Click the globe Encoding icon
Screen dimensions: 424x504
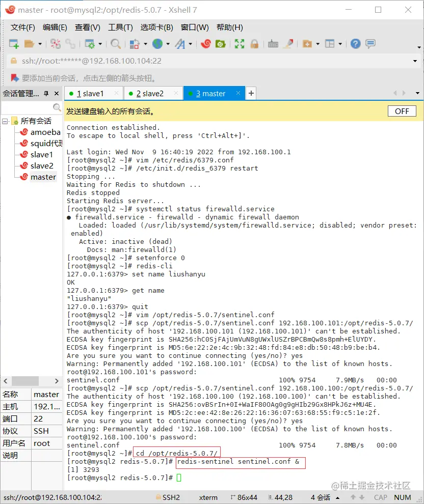click(157, 44)
